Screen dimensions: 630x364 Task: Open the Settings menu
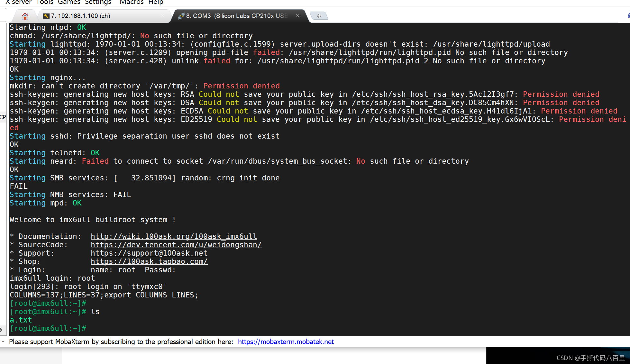click(98, 2)
